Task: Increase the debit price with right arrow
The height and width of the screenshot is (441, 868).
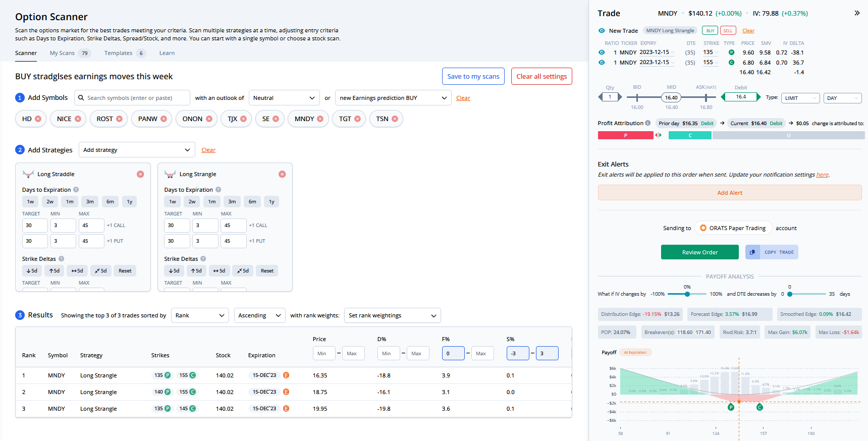Action: (758, 97)
